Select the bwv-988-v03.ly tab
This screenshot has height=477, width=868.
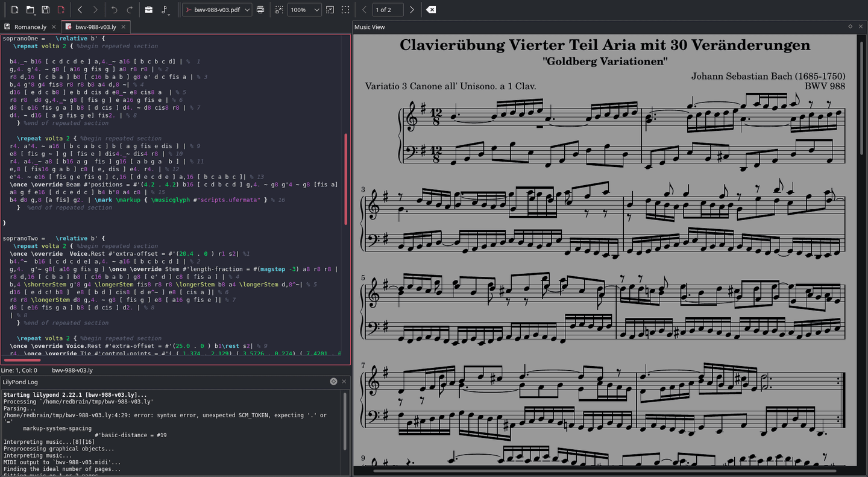pos(95,27)
